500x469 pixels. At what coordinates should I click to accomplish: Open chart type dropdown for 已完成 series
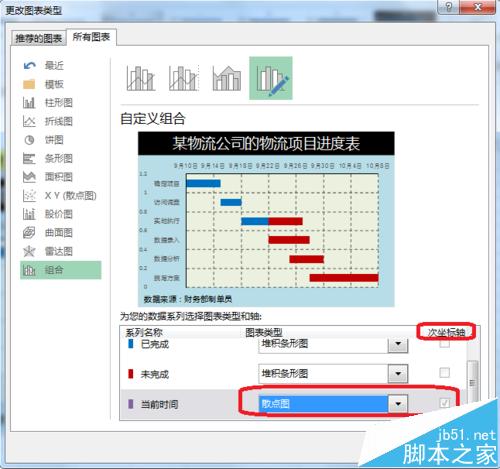pos(398,344)
